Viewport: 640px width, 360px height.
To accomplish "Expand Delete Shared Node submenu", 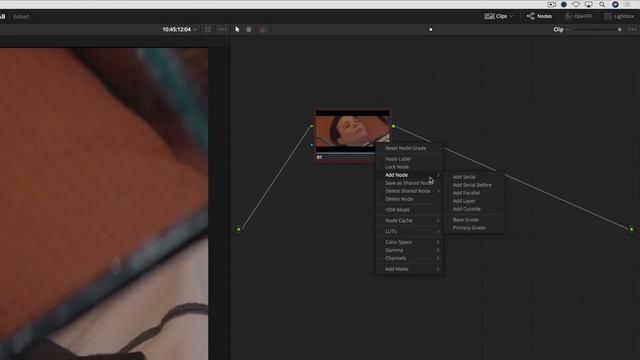I will 409,191.
